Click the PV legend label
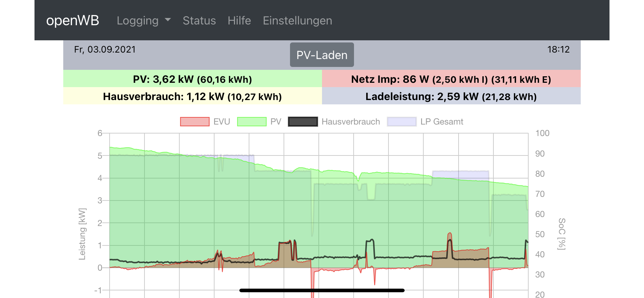This screenshot has height=298, width=644. coord(276,122)
